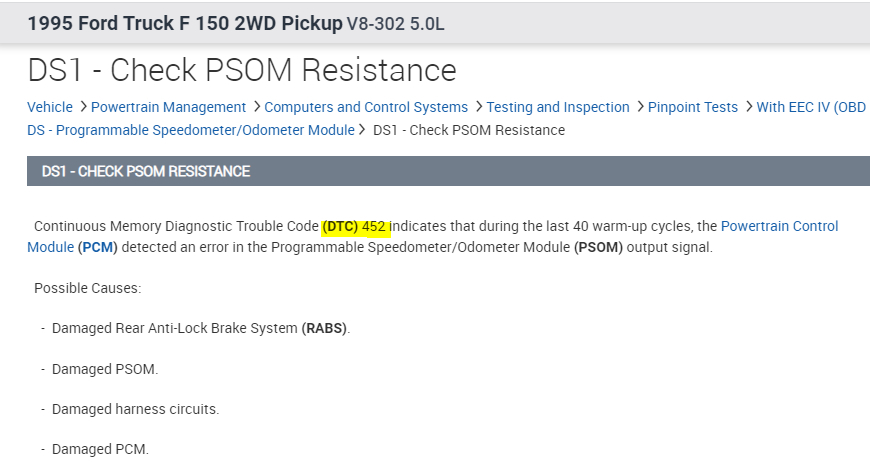
Task: Click chevron after Computers and Control Systems
Action: click(x=478, y=107)
